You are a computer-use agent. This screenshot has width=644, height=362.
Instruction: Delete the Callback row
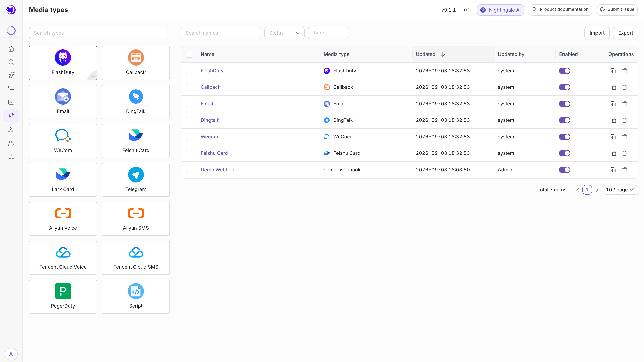[625, 87]
